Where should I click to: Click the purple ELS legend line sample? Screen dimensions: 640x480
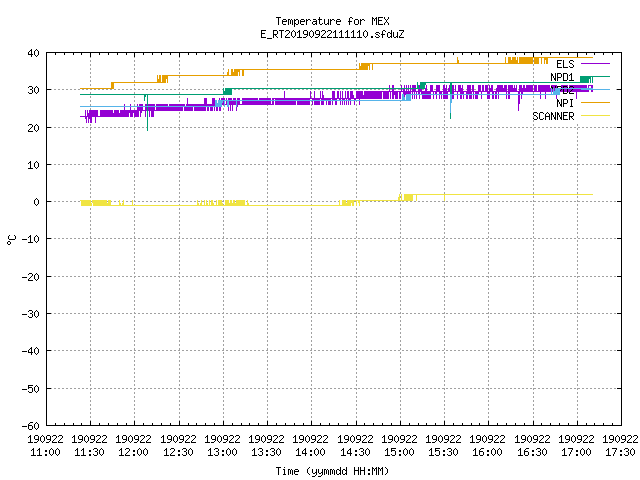coord(595,64)
